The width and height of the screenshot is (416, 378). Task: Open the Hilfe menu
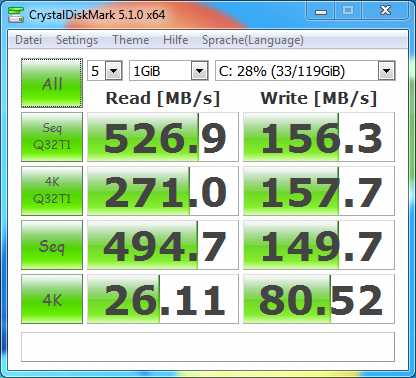tap(176, 40)
